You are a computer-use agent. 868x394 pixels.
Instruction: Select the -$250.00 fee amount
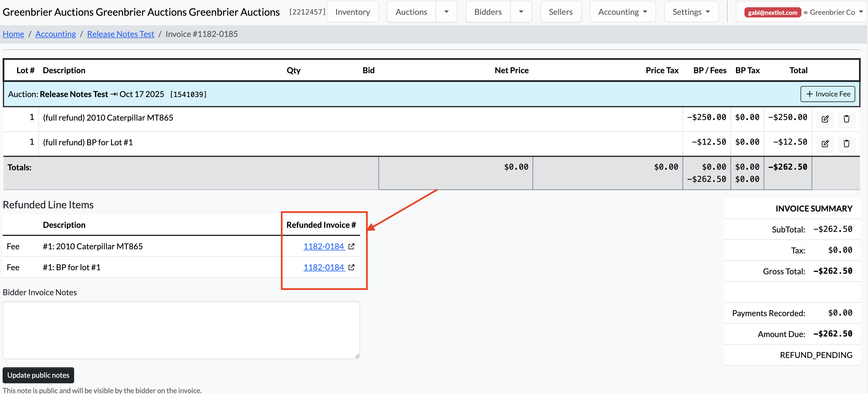tap(706, 117)
